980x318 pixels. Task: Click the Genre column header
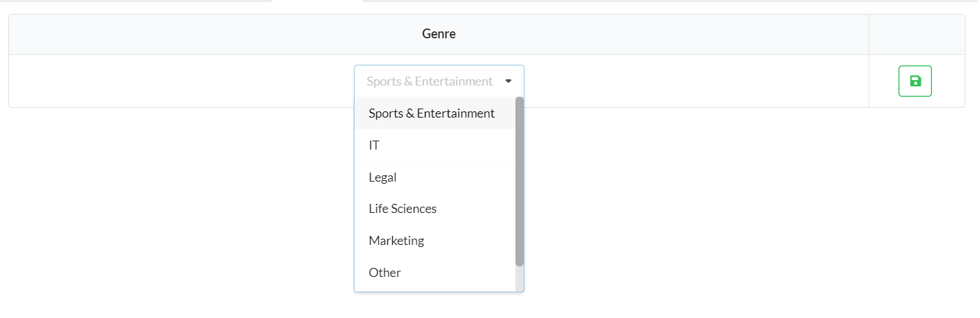point(439,34)
